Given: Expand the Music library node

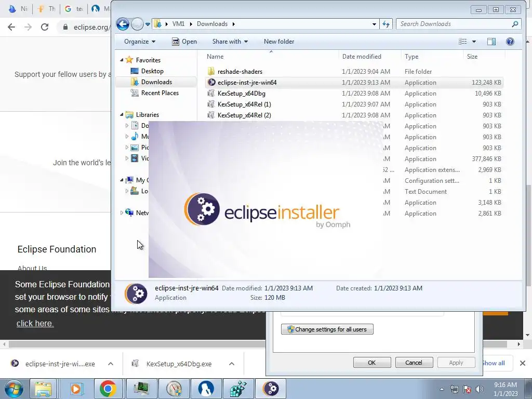Looking at the screenshot, I should tap(127, 137).
